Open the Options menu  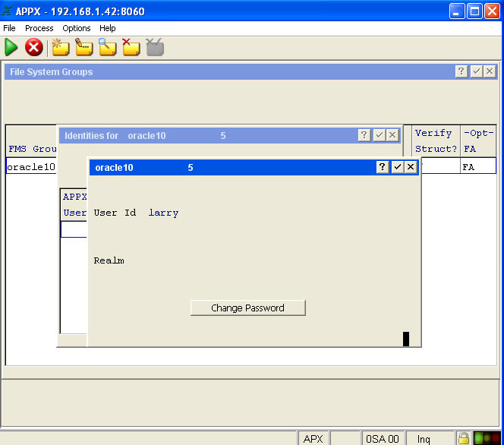click(77, 28)
